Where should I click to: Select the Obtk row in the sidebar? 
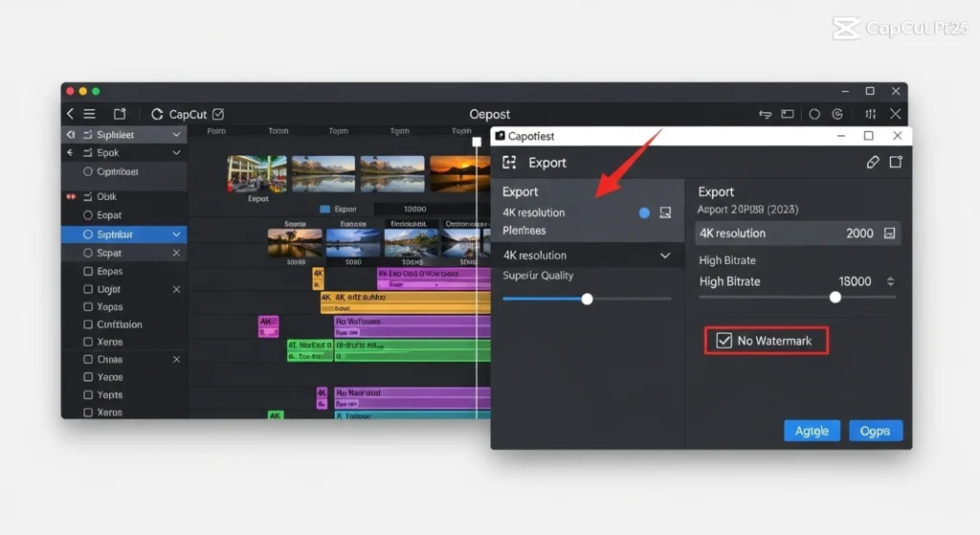[123, 196]
